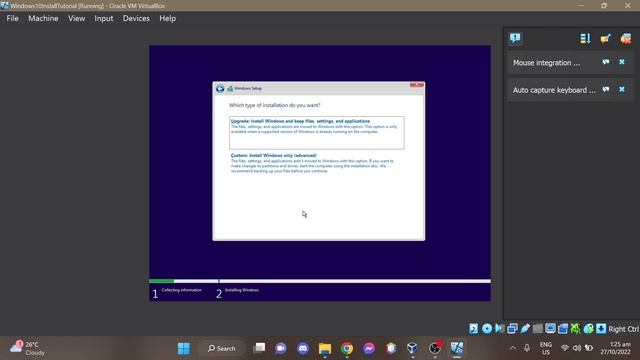Click the taskbar Search box
This screenshot has width=640, height=360.
222,348
